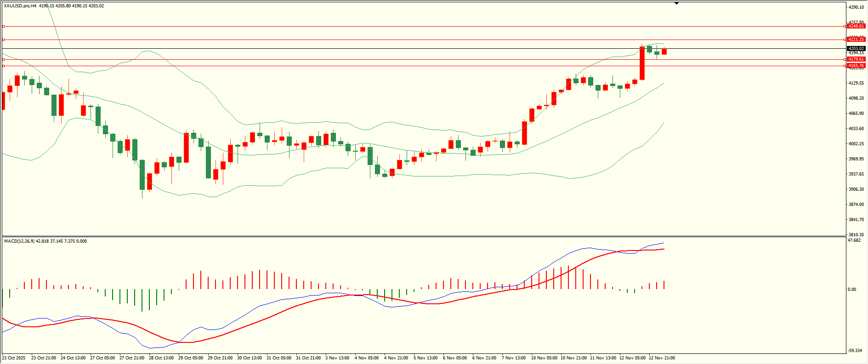Image resolution: width=868 pixels, height=364 pixels.
Task: Click the MACD 0.00 level label
Action: click(852, 290)
